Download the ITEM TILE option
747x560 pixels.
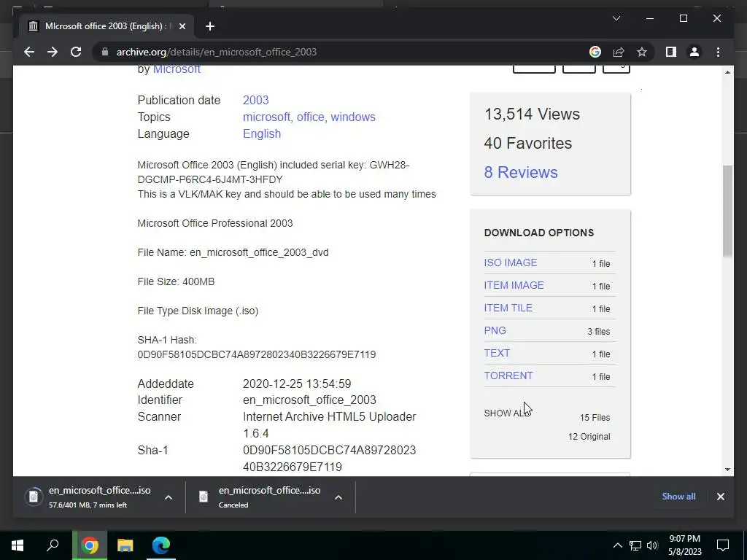[x=508, y=308]
